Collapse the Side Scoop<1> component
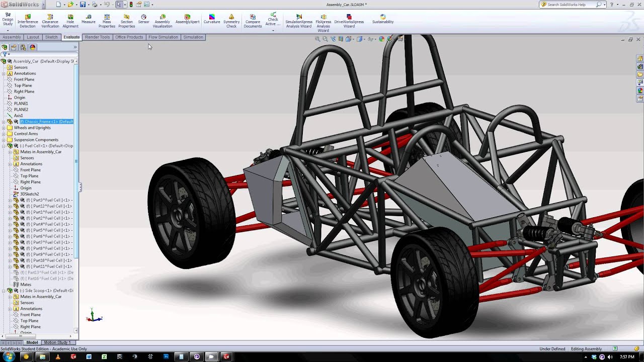The height and width of the screenshot is (362, 644). point(4,291)
